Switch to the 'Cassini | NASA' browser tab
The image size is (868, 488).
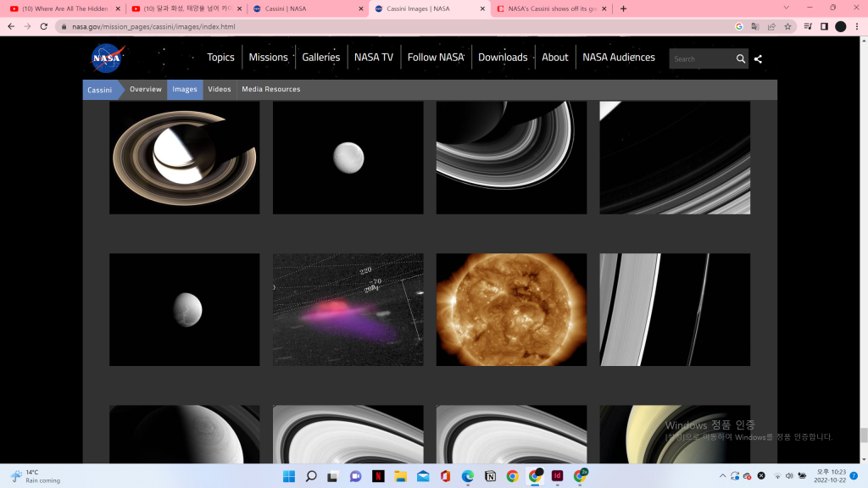click(x=308, y=8)
